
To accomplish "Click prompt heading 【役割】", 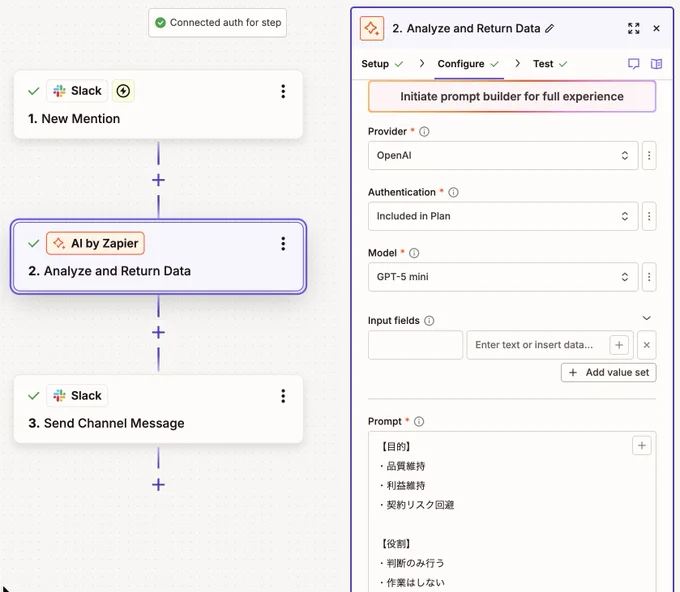I will pyautogui.click(x=396, y=544).
